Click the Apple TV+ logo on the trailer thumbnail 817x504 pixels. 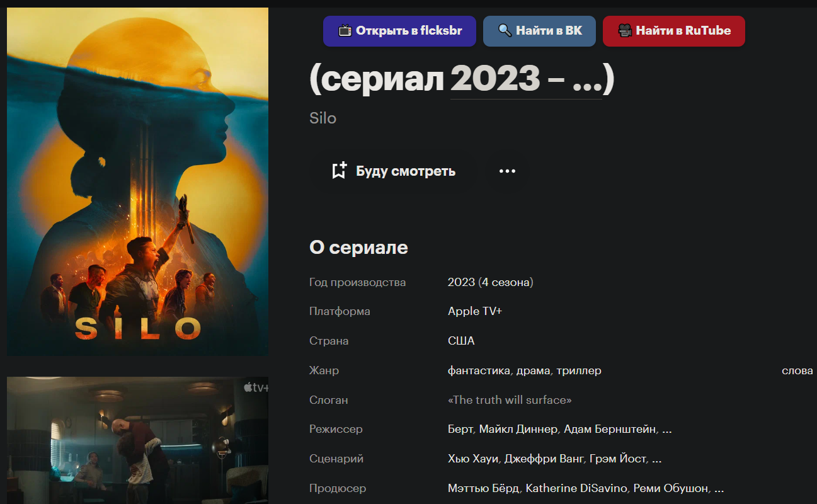point(256,387)
